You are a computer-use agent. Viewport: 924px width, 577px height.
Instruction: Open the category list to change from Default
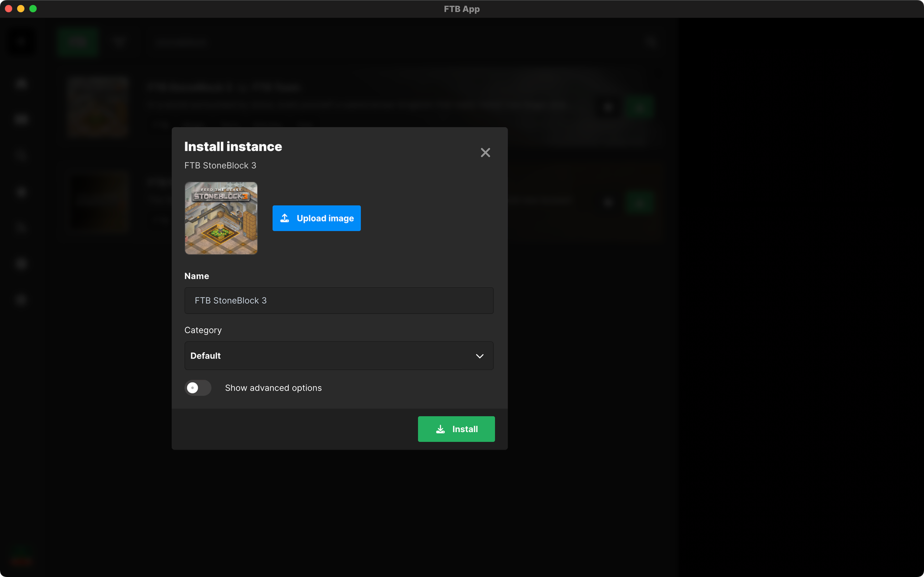(339, 356)
